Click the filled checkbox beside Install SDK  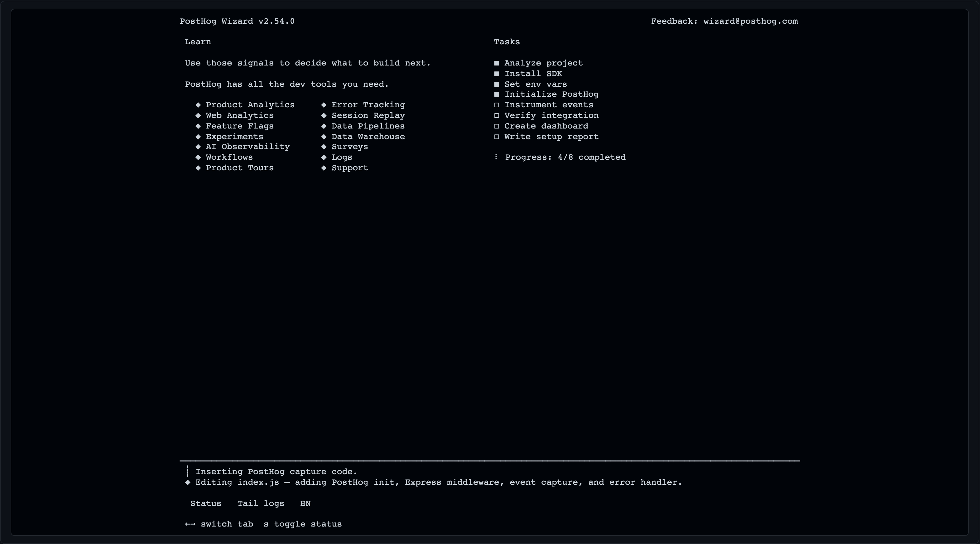pos(497,74)
